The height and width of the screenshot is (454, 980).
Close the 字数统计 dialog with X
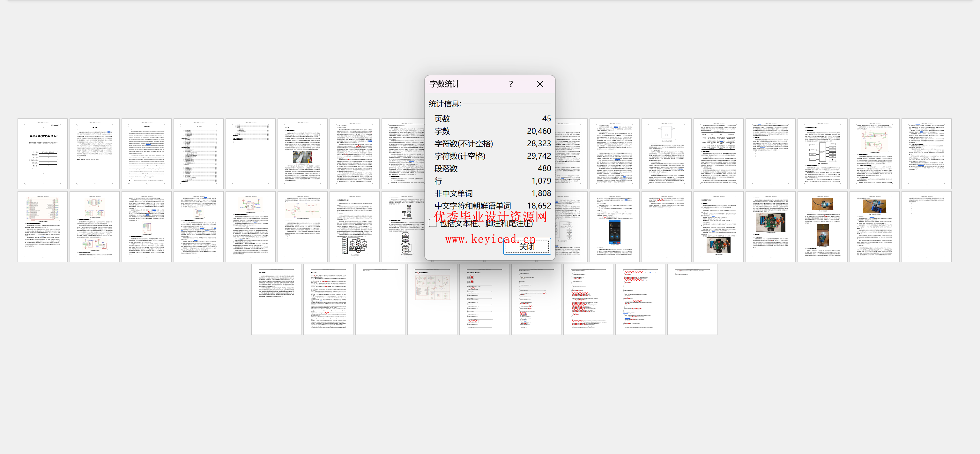(x=540, y=84)
